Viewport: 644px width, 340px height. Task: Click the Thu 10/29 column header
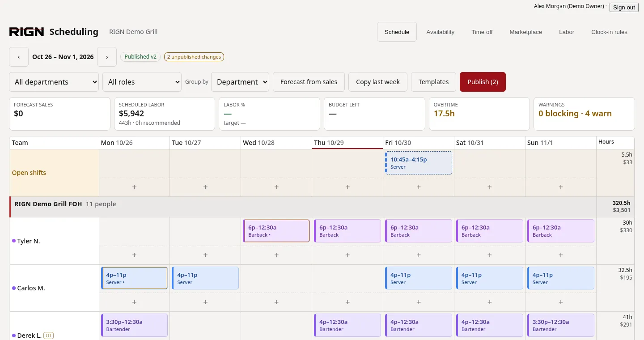347,143
